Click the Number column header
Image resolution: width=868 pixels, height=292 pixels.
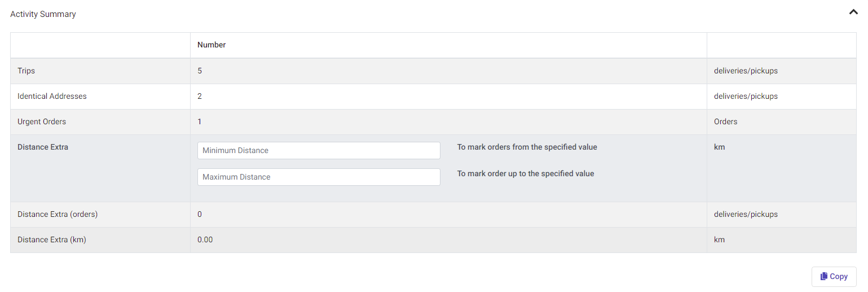tap(212, 45)
